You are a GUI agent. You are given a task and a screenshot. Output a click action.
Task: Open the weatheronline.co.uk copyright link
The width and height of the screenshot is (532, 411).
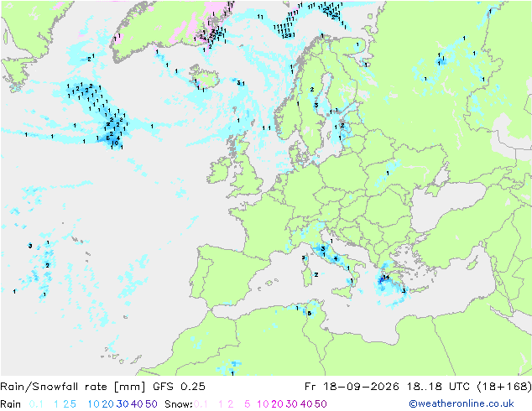[462, 403]
